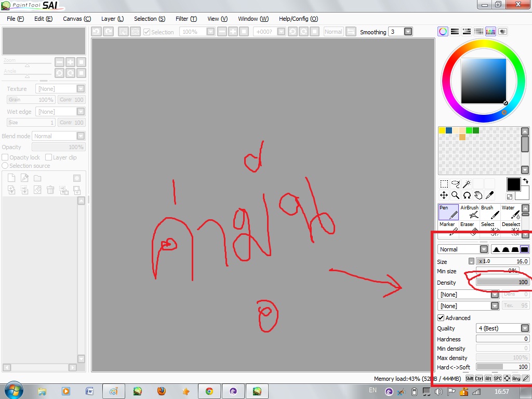
Task: Select the flat square brush edge shape
Action: [524, 249]
